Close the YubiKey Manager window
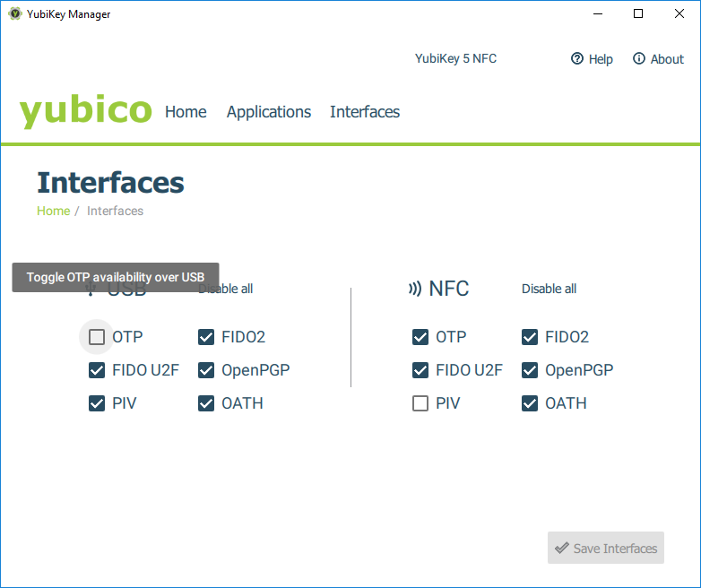Viewport: 701px width, 588px height. click(x=679, y=13)
